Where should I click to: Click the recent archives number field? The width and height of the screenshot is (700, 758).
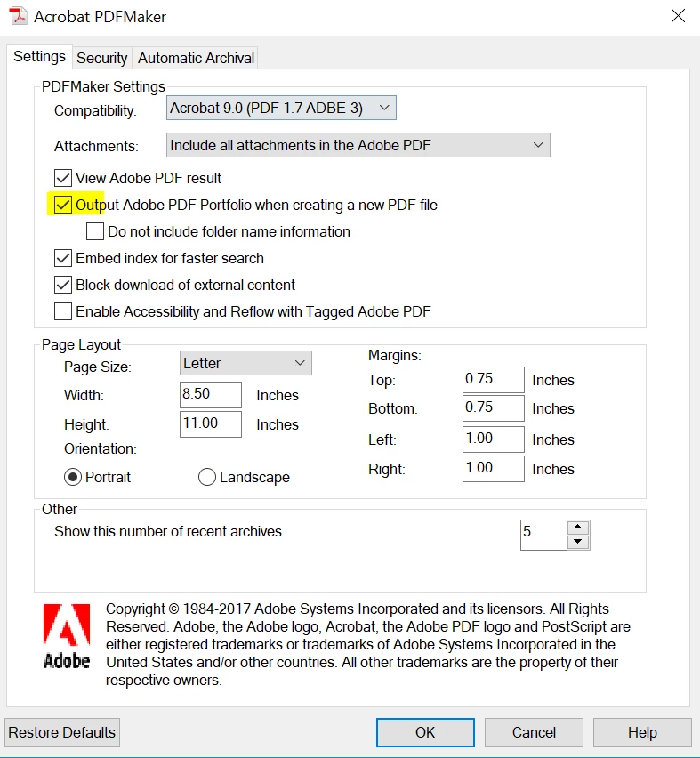point(543,535)
